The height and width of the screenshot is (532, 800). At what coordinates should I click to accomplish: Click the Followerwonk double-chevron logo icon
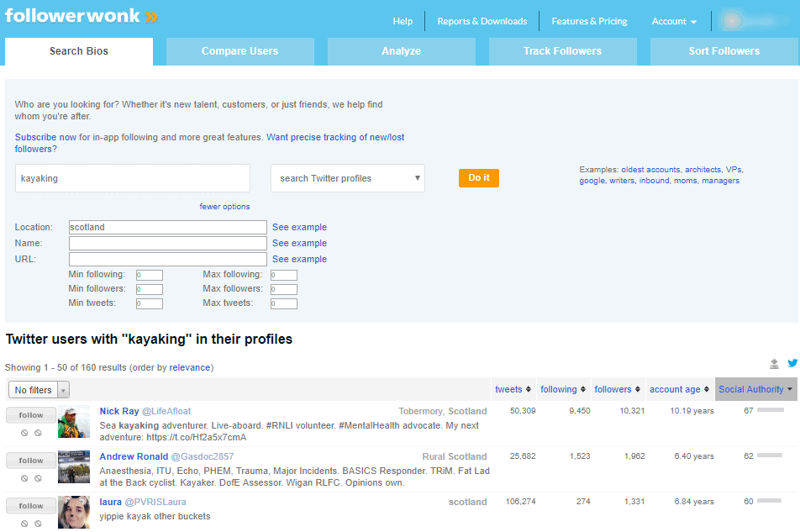[150, 14]
